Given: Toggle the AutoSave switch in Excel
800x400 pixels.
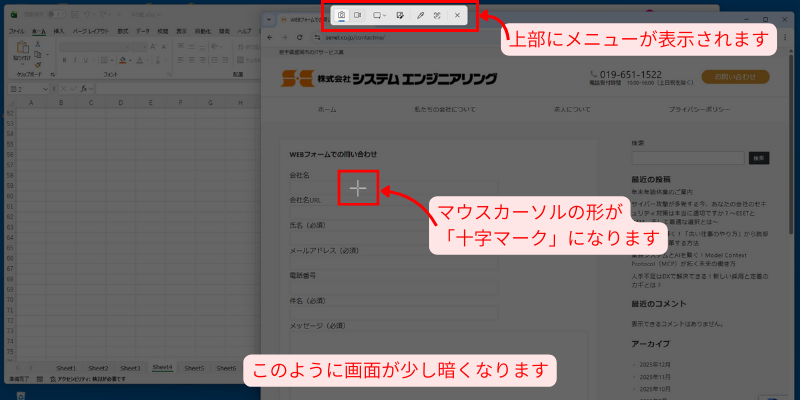Looking at the screenshot, I should click(57, 15).
